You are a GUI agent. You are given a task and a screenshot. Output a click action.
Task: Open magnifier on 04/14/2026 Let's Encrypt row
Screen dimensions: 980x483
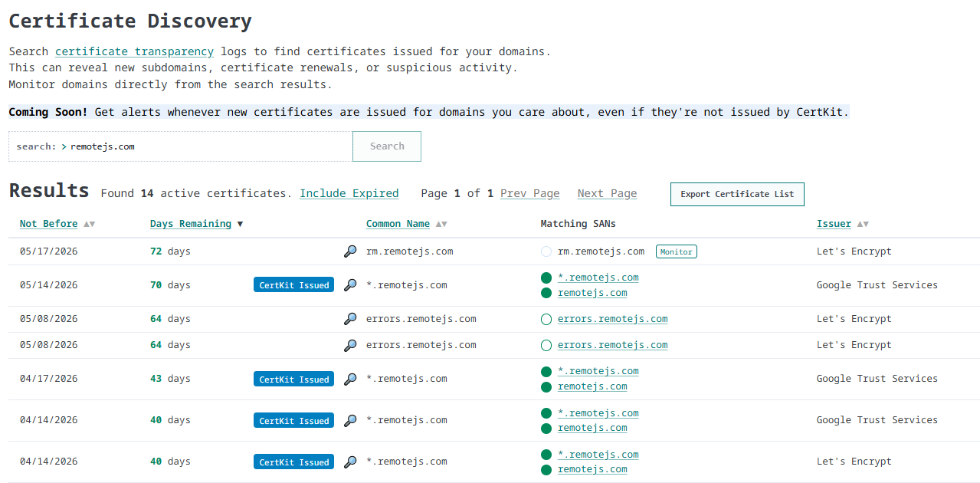(x=350, y=462)
